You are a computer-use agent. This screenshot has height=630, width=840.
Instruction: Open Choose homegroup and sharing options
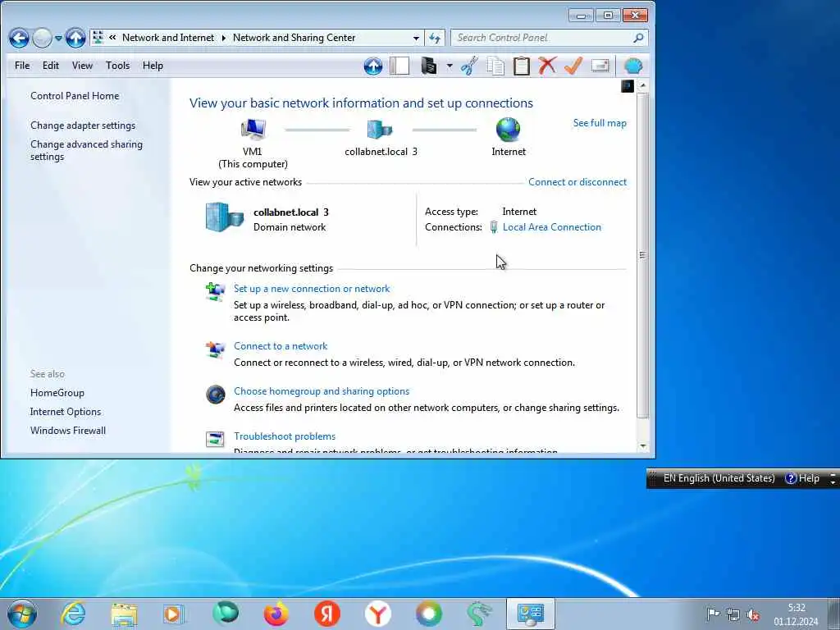pos(322,391)
